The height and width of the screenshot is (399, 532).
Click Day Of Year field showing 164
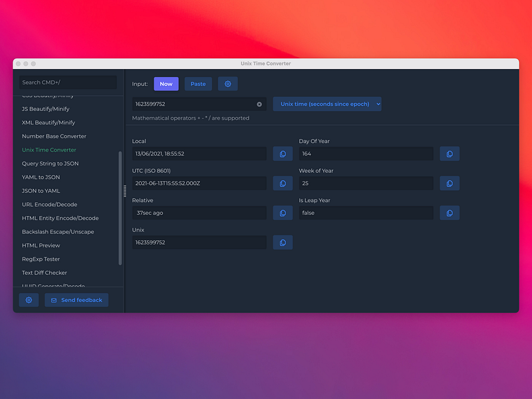[366, 154]
